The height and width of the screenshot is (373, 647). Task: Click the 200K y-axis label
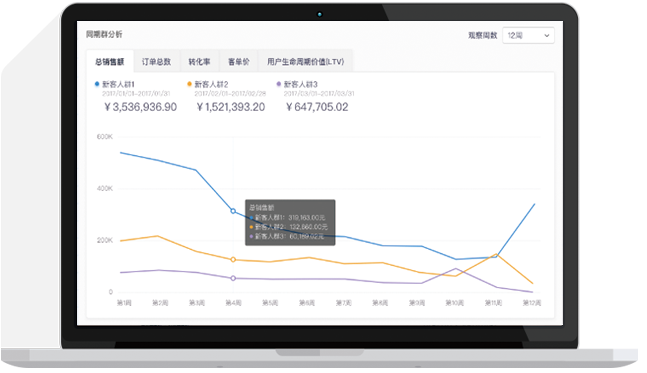pyautogui.click(x=105, y=240)
